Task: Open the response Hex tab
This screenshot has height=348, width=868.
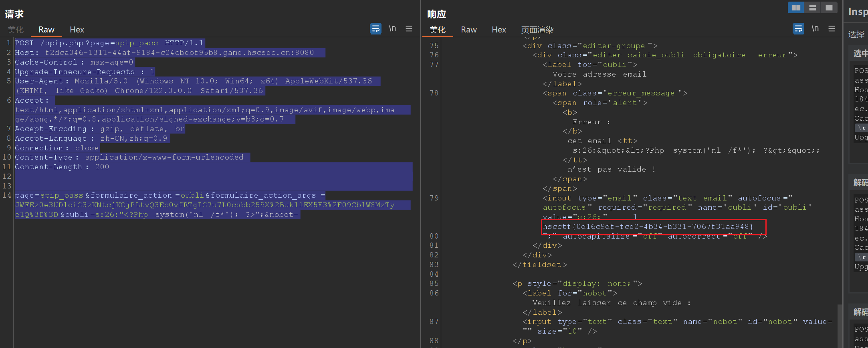Action: pos(499,30)
